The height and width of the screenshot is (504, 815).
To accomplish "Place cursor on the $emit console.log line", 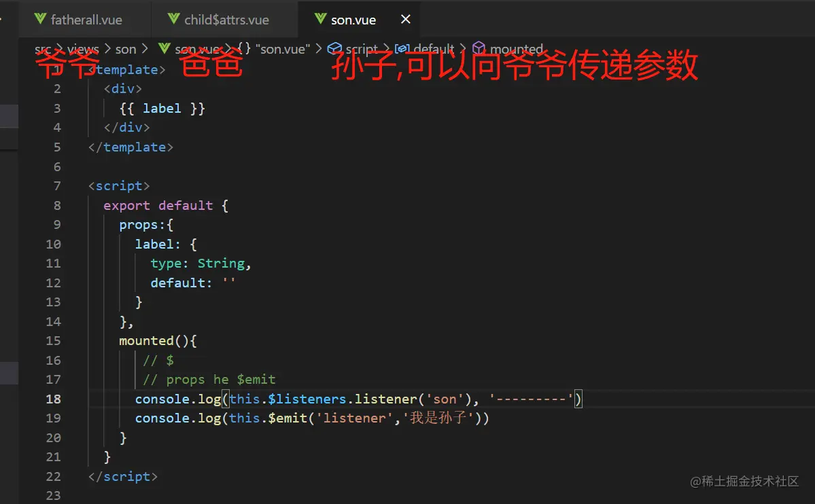I will [306, 418].
